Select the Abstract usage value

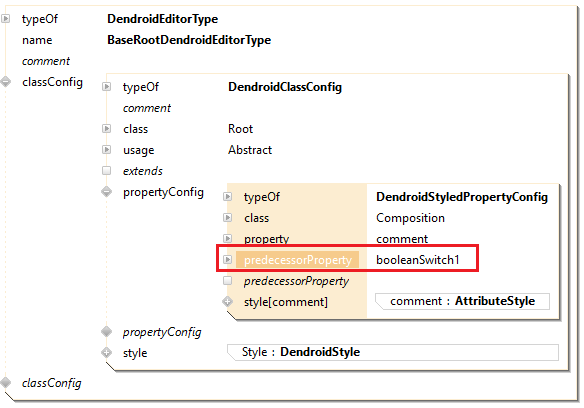pyautogui.click(x=250, y=150)
